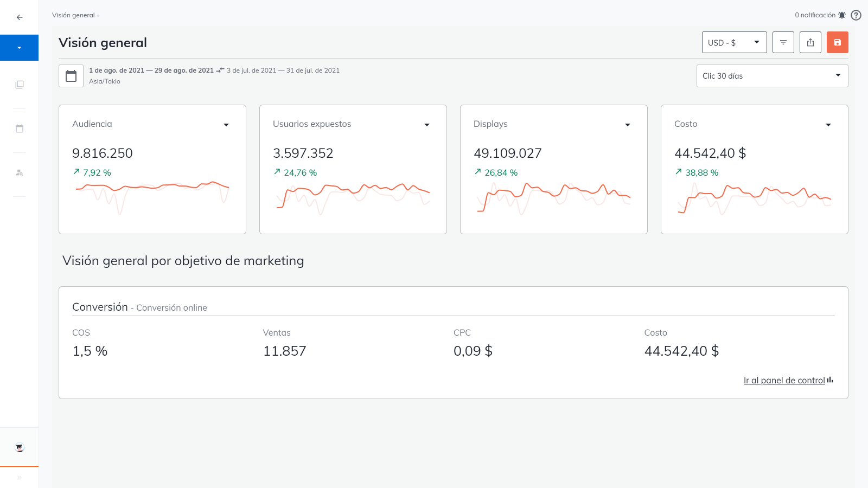This screenshot has width=868, height=488.
Task: Click the Ir al panel de control link
Action: 784,381
